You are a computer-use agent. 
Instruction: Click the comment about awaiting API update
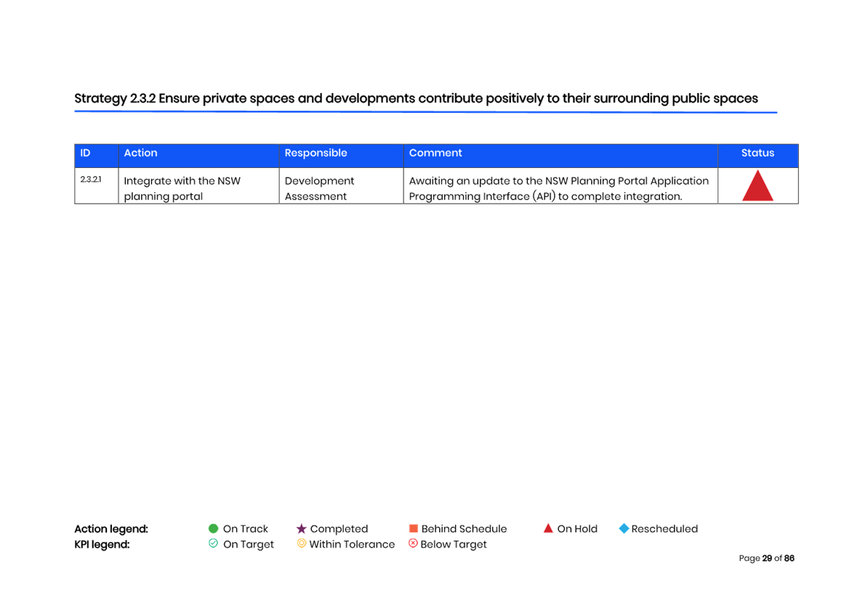click(560, 186)
